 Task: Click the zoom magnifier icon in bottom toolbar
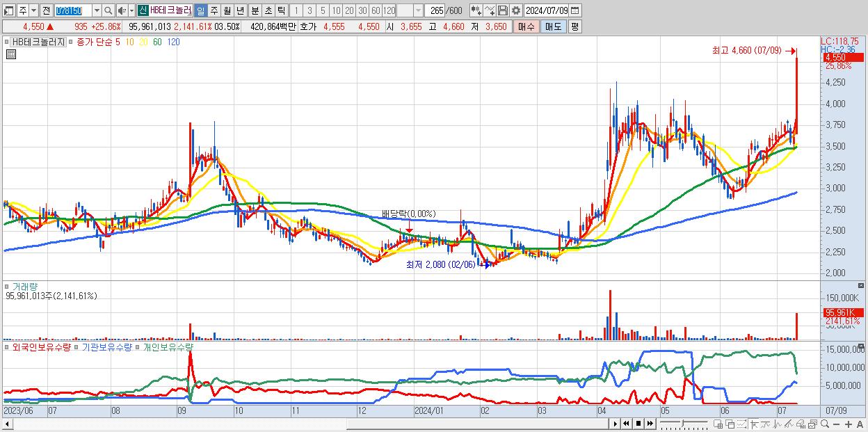[825, 424]
